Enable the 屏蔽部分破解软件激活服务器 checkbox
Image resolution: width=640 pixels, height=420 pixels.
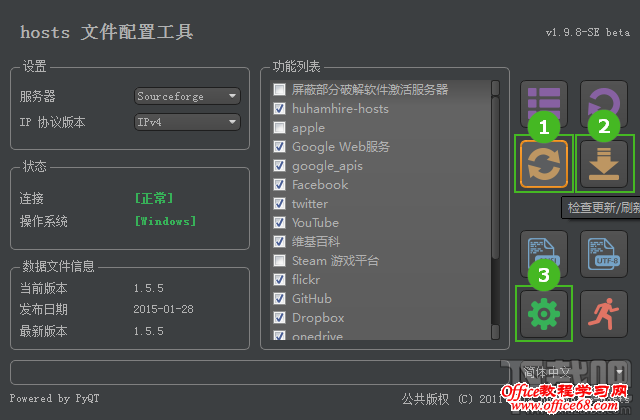(x=280, y=89)
